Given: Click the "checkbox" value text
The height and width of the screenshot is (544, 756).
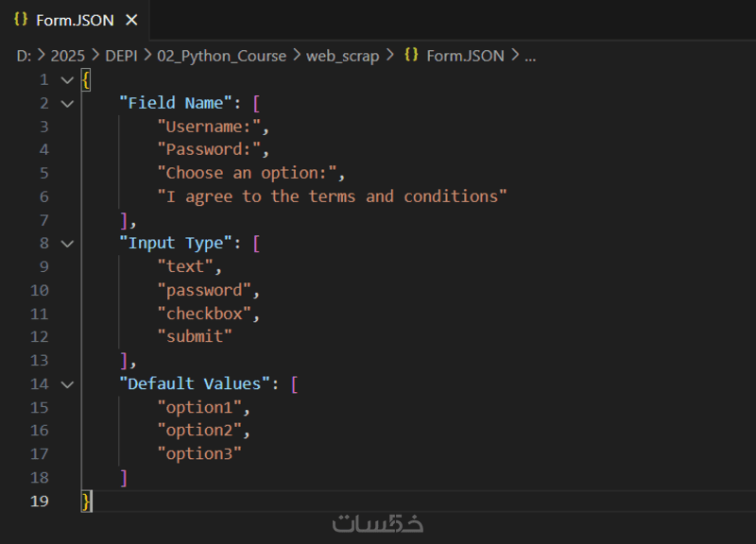Looking at the screenshot, I should (x=208, y=314).
